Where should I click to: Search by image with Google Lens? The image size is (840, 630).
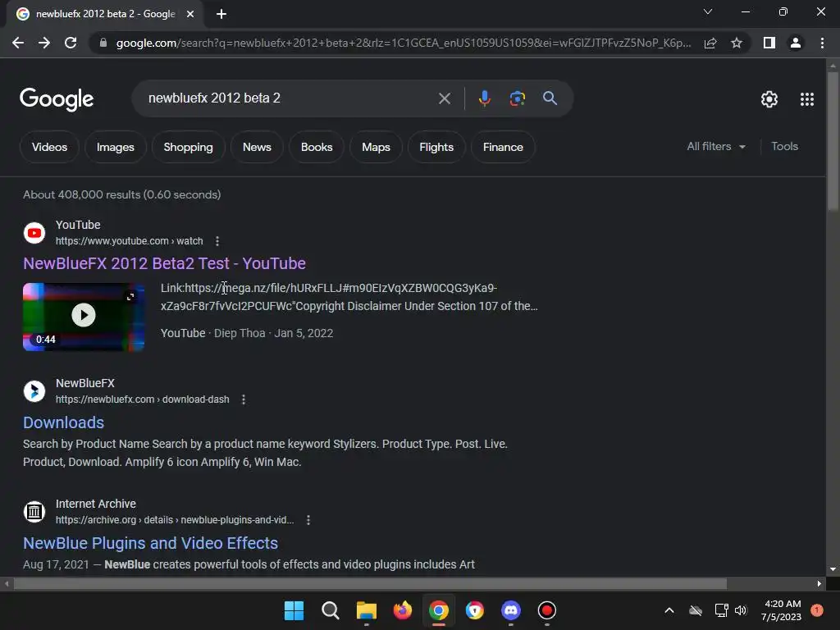coord(517,98)
